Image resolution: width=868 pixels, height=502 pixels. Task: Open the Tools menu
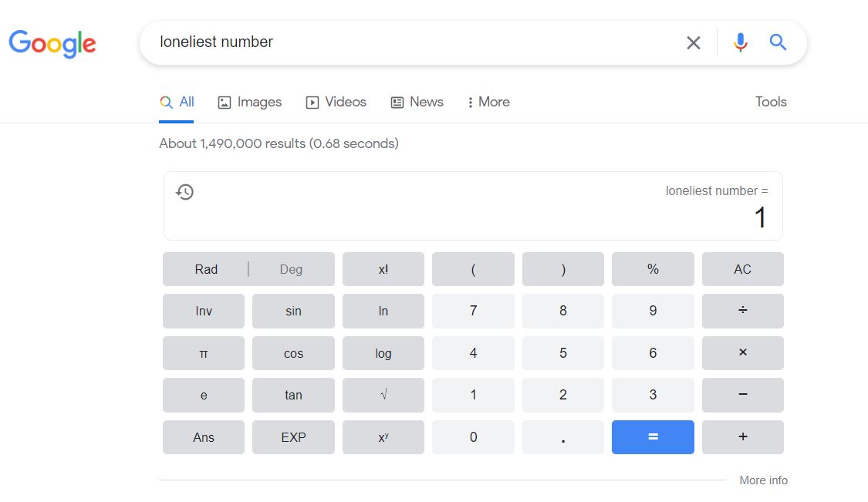tap(771, 102)
